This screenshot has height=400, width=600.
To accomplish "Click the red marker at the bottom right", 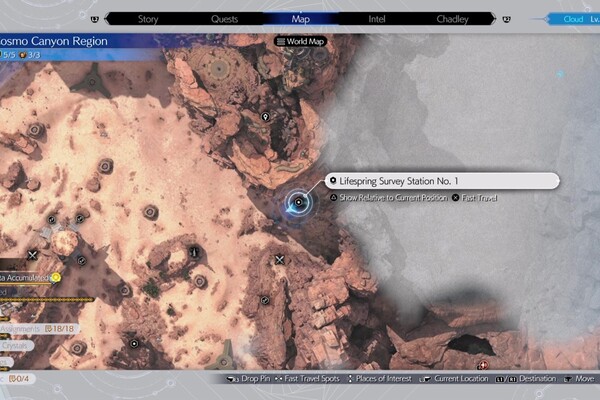I will point(483,366).
